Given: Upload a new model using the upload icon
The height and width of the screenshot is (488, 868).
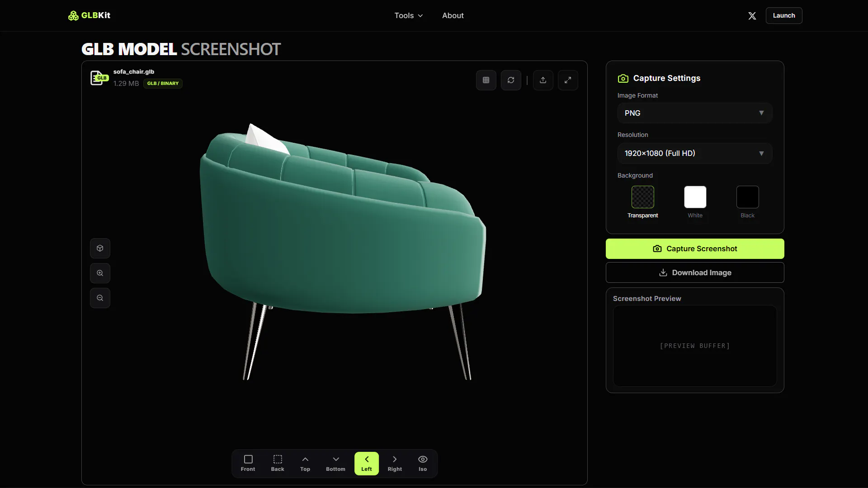Looking at the screenshot, I should click(x=543, y=80).
